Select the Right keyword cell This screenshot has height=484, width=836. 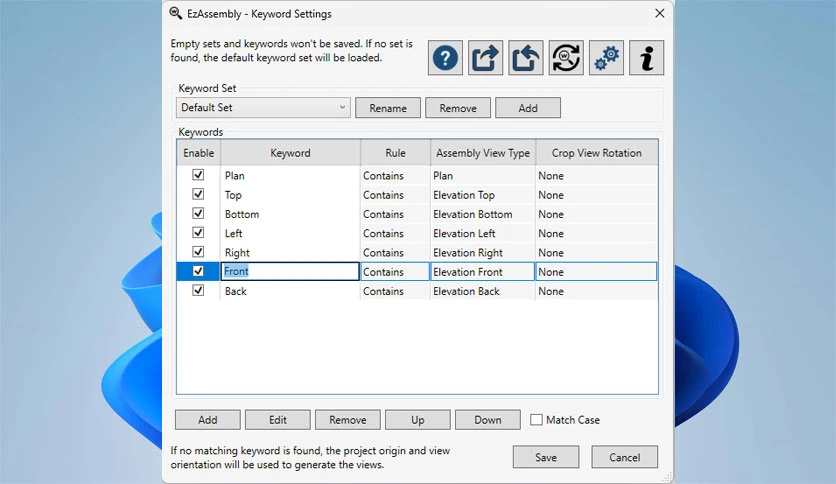tap(290, 252)
